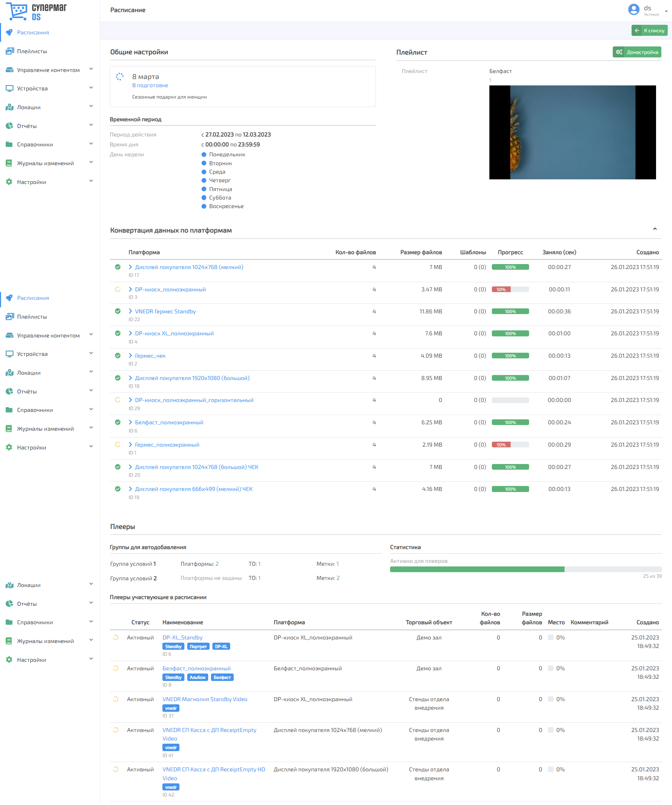
Task: Click the Размер файлов conversion column header
Action: [x=421, y=252]
